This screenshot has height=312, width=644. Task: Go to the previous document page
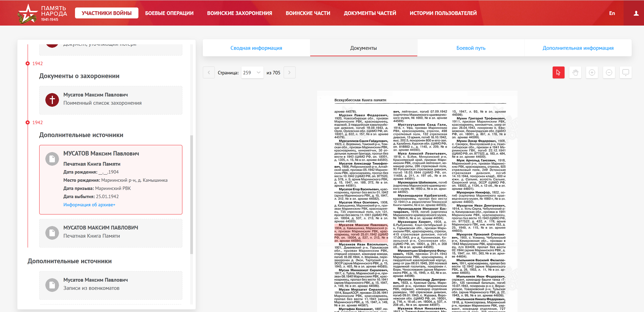pyautogui.click(x=209, y=72)
